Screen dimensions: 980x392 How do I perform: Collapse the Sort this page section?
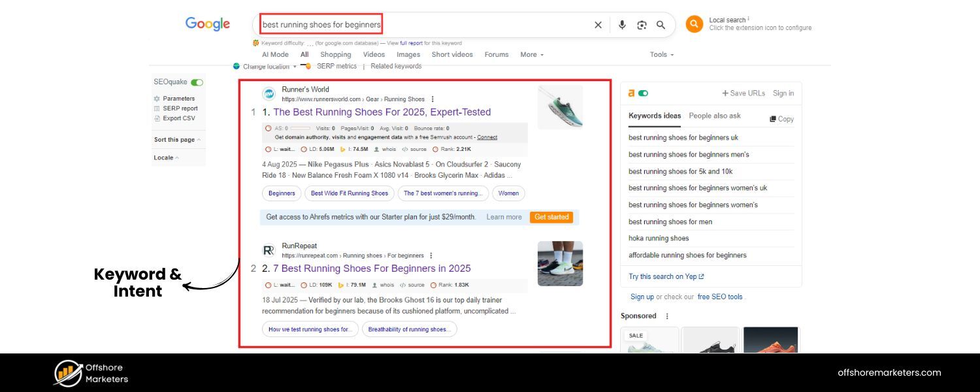pos(177,140)
